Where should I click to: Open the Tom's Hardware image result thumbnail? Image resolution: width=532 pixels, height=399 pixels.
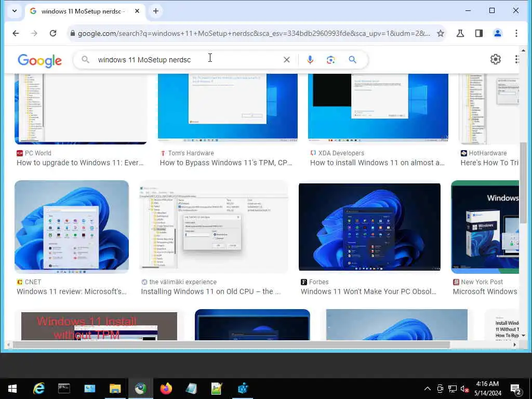tap(228, 108)
